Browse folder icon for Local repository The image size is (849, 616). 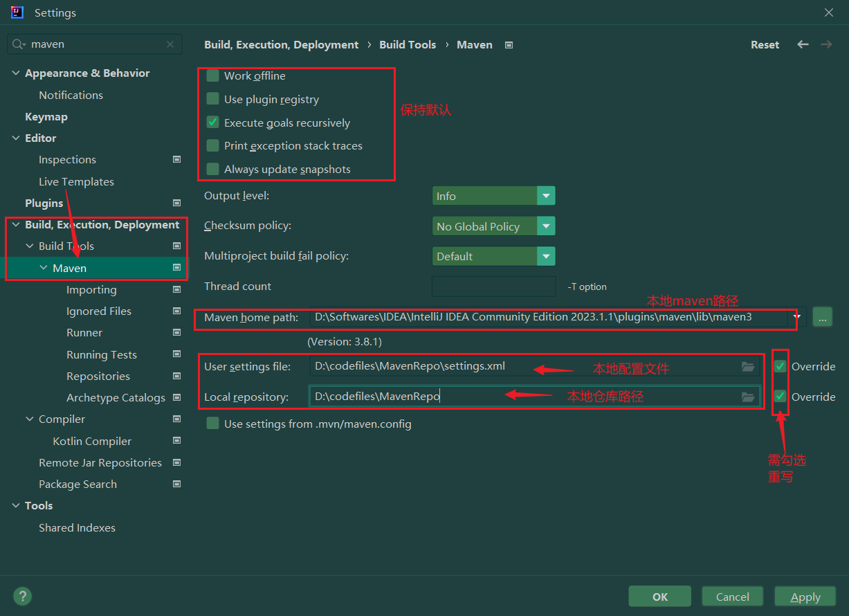(x=748, y=397)
